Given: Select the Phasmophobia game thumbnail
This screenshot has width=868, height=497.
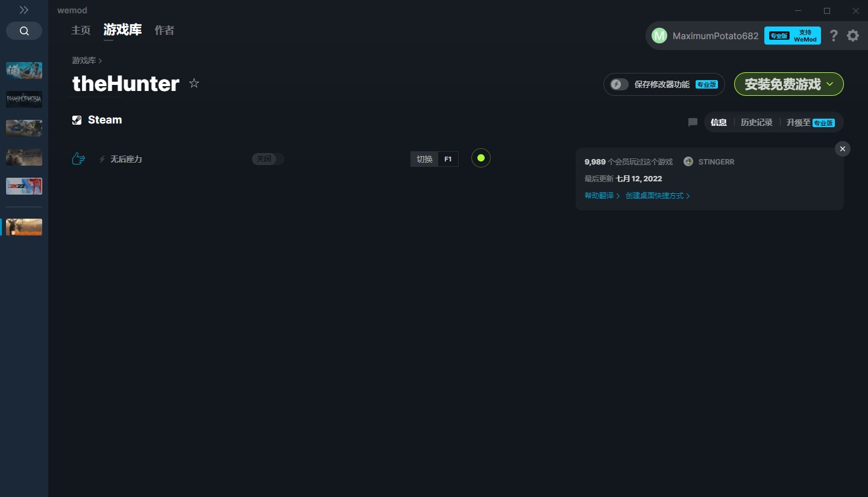Looking at the screenshot, I should [24, 99].
